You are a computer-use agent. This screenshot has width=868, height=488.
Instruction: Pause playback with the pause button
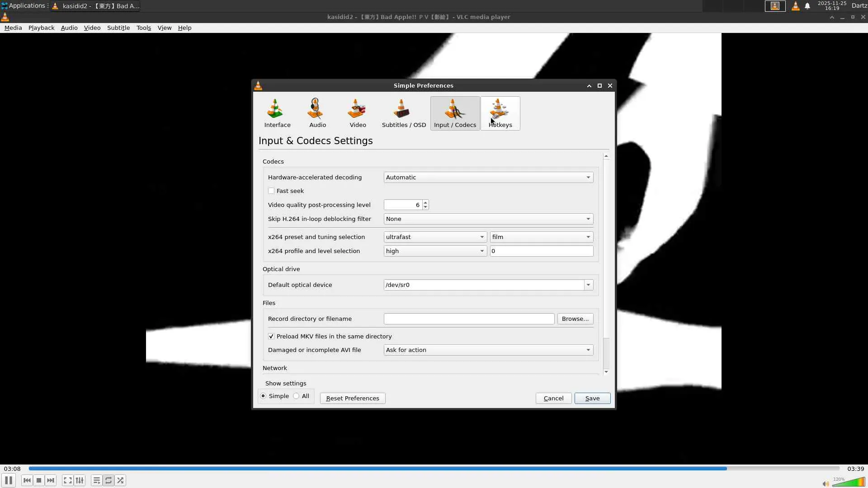click(x=9, y=480)
